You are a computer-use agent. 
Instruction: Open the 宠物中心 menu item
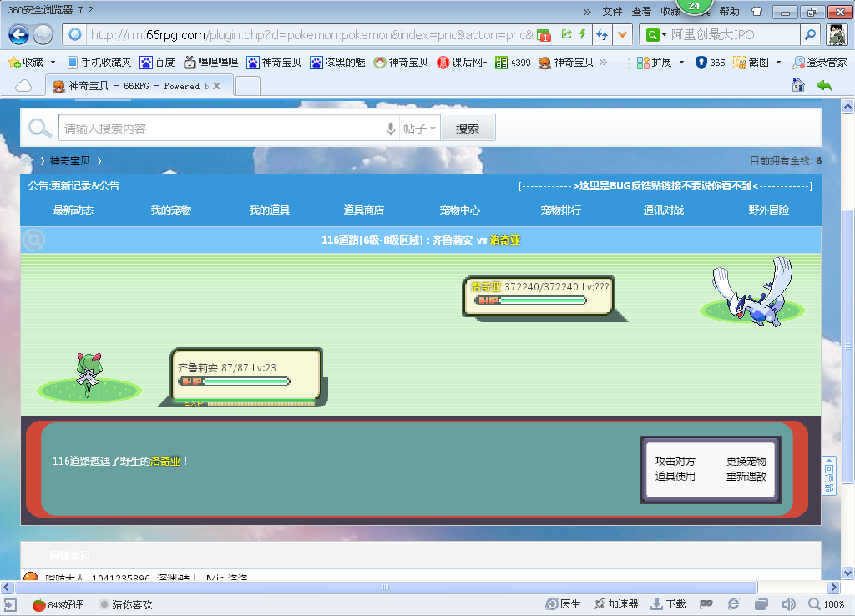click(460, 210)
